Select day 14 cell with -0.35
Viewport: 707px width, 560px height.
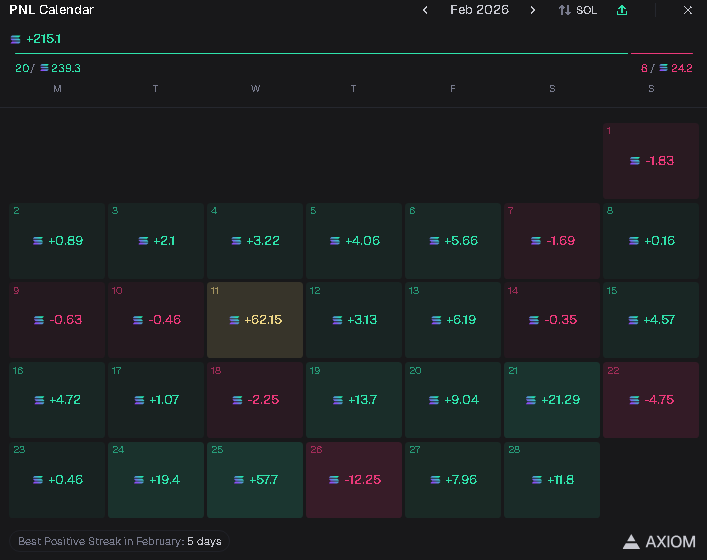(x=552, y=320)
